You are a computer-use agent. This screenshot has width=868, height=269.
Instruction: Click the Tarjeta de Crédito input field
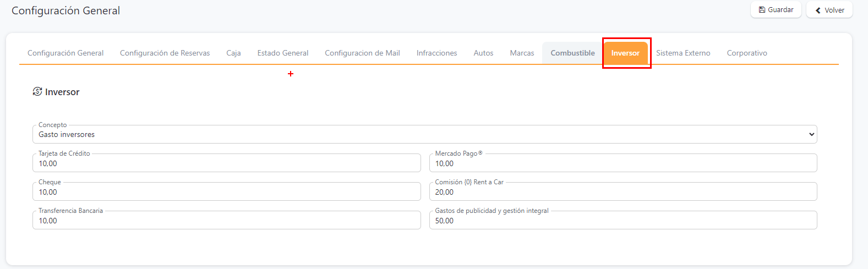(226, 164)
